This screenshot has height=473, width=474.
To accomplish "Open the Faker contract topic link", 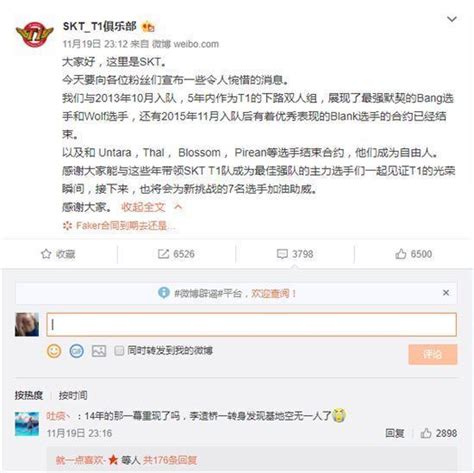I will (x=119, y=226).
